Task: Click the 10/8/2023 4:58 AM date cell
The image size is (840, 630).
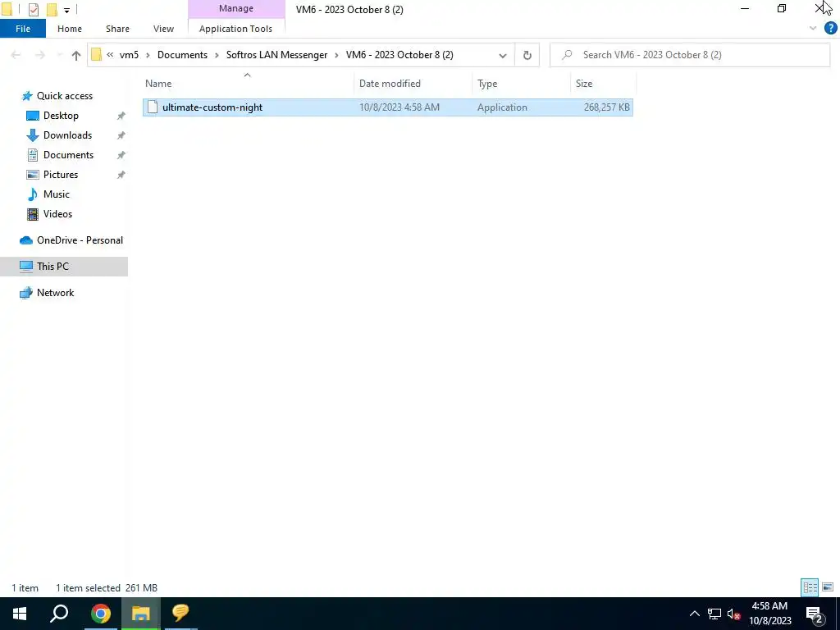Action: (x=399, y=107)
